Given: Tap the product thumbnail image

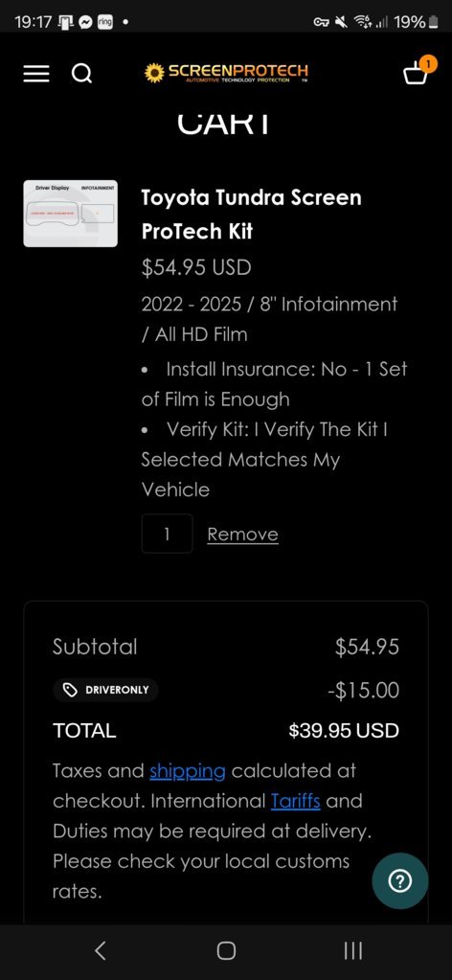Looking at the screenshot, I should coord(71,214).
